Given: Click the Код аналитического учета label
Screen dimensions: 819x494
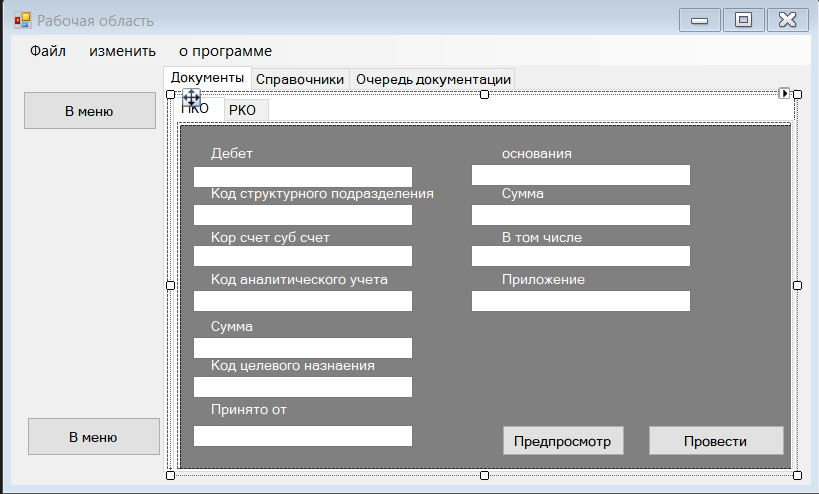Looking at the screenshot, I should point(299,280).
